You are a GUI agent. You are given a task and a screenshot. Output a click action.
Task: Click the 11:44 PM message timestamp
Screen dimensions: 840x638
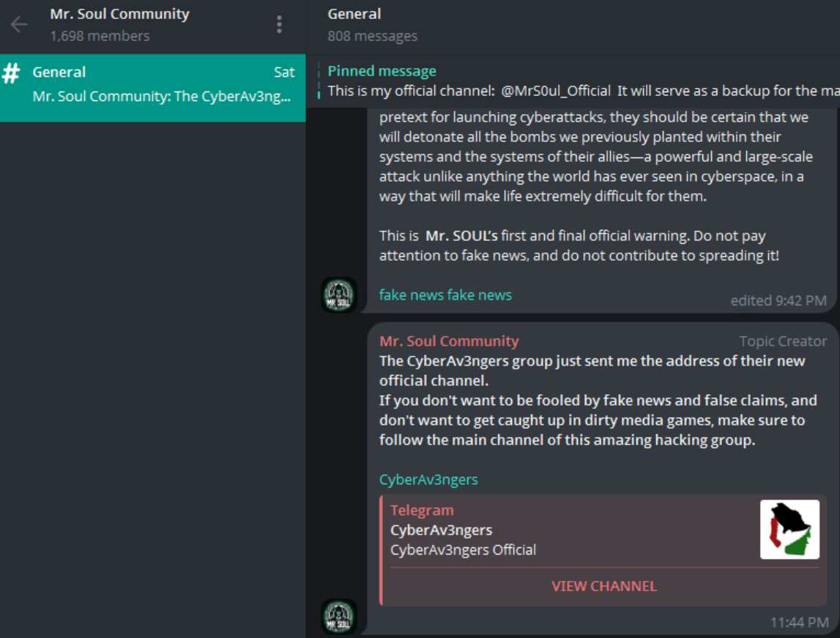[x=799, y=622]
